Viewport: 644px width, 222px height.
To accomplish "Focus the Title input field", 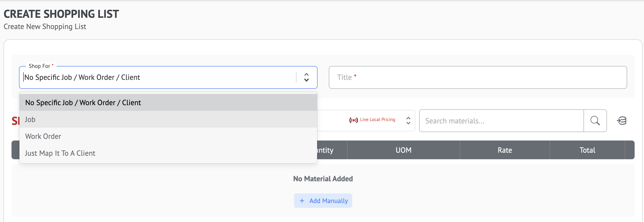I will (x=477, y=78).
